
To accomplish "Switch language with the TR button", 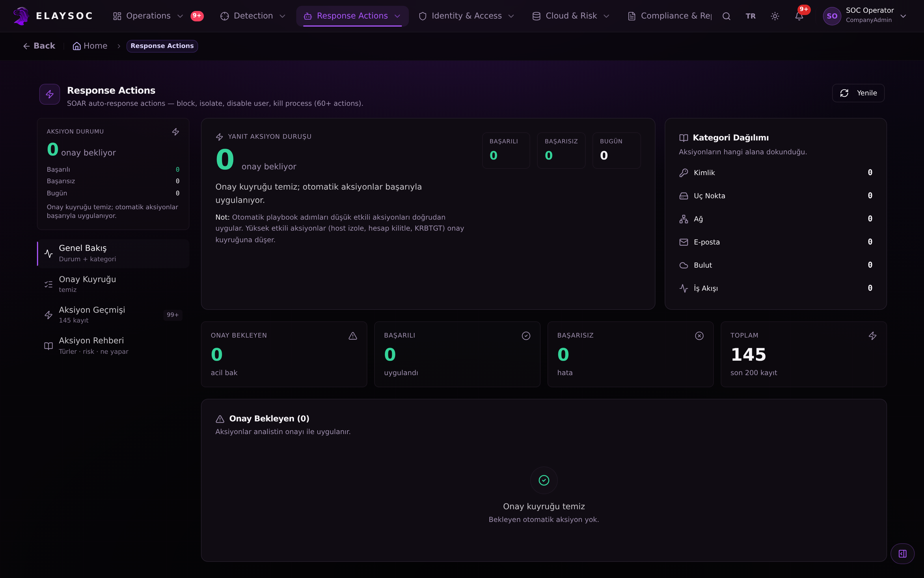I will [750, 16].
